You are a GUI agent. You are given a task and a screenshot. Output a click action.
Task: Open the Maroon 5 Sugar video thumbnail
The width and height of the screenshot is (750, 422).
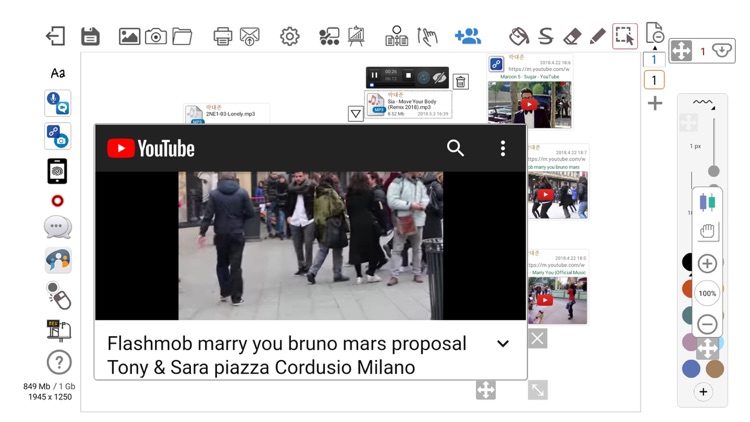(x=529, y=104)
